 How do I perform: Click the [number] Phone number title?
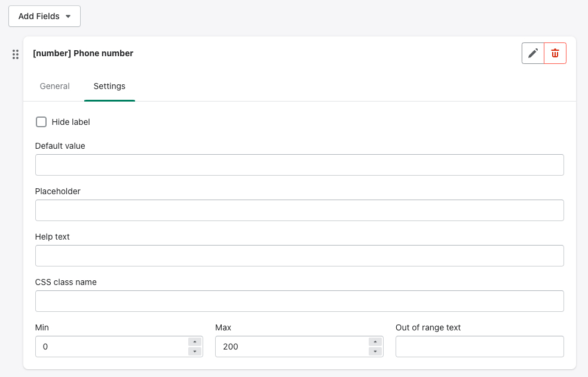point(83,53)
